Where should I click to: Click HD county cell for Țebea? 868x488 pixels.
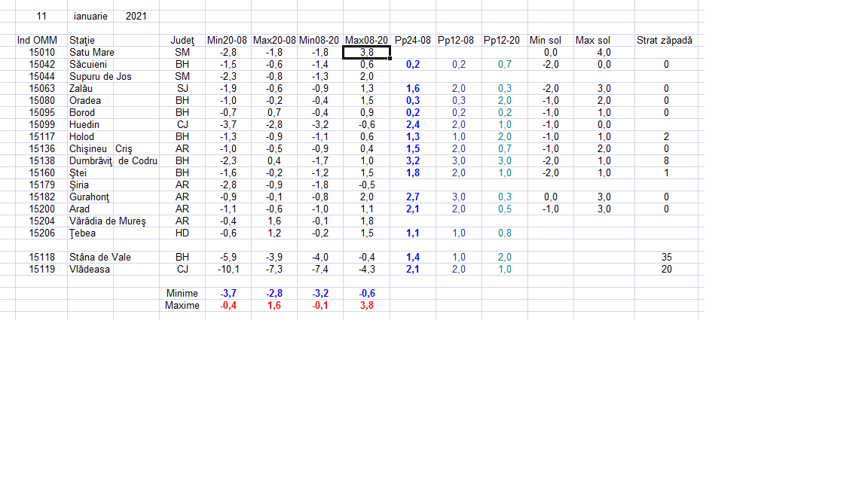pyautogui.click(x=182, y=233)
